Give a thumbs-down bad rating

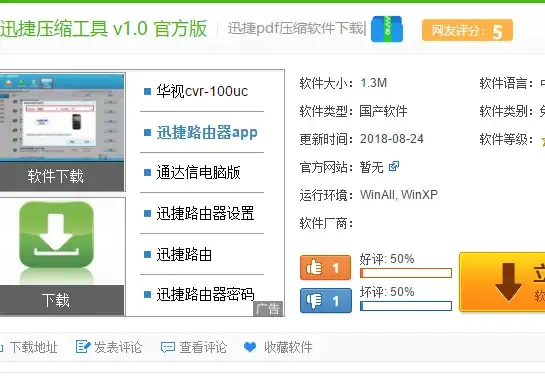click(326, 301)
